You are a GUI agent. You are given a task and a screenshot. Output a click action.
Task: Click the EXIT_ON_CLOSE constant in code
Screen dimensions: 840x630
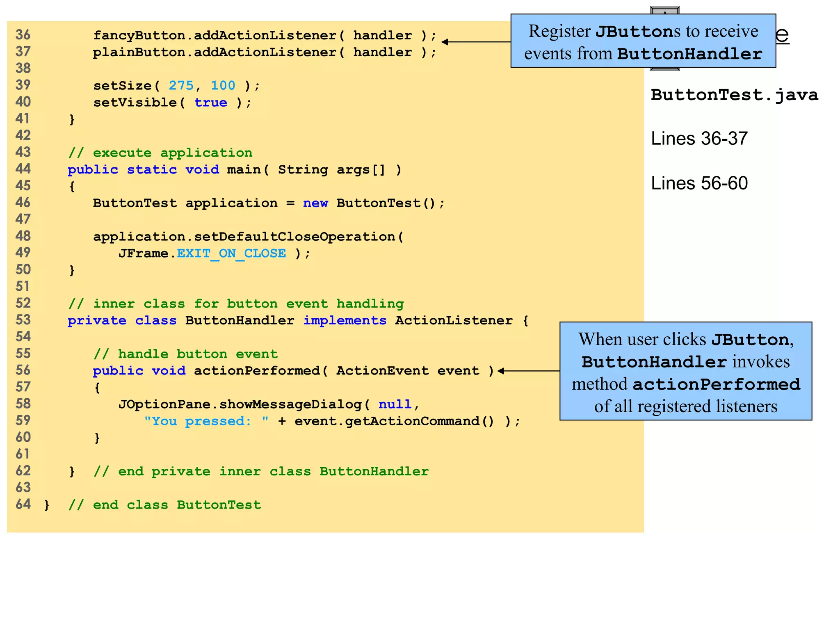pyautogui.click(x=231, y=253)
